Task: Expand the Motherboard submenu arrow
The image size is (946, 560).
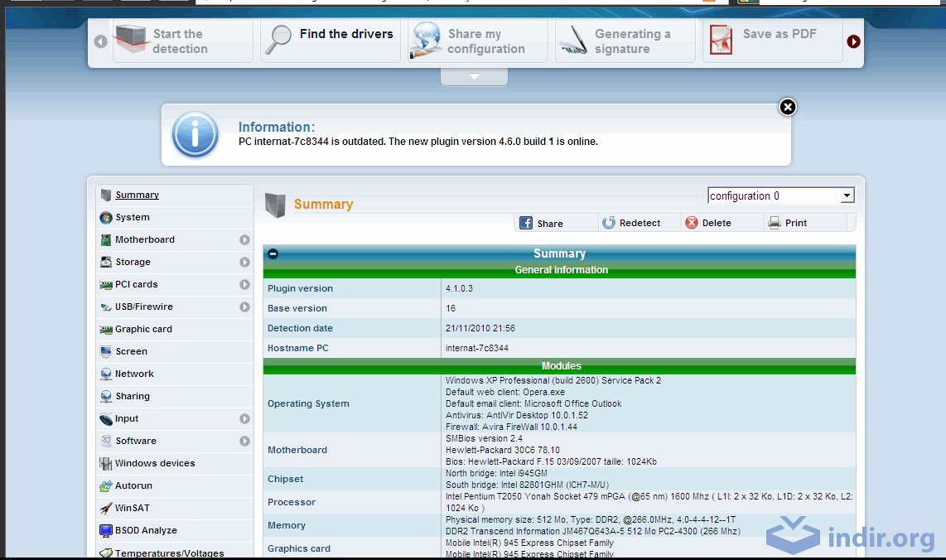Action: [x=244, y=239]
